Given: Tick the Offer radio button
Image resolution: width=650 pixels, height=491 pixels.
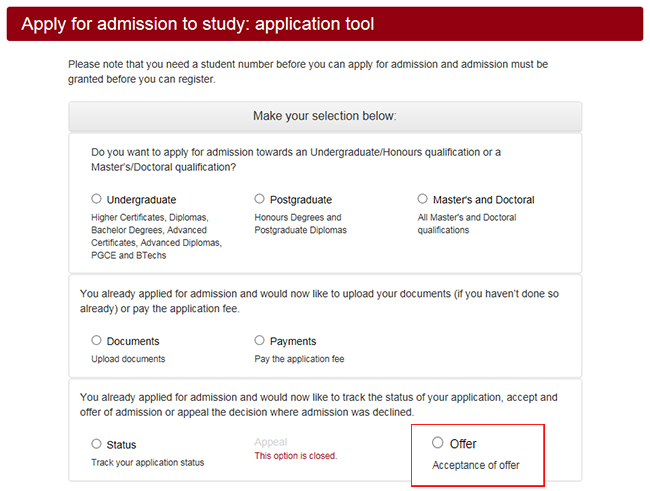Looking at the screenshot, I should coord(437,443).
